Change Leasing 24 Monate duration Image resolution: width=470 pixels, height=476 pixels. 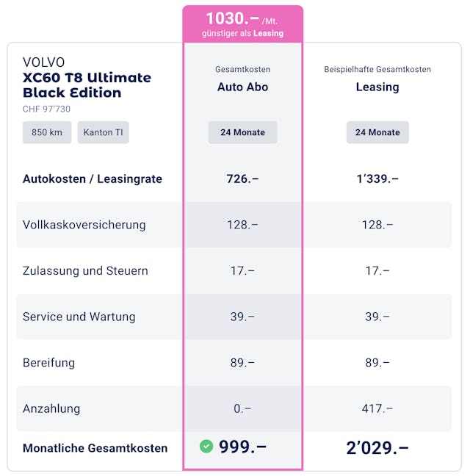tap(377, 132)
